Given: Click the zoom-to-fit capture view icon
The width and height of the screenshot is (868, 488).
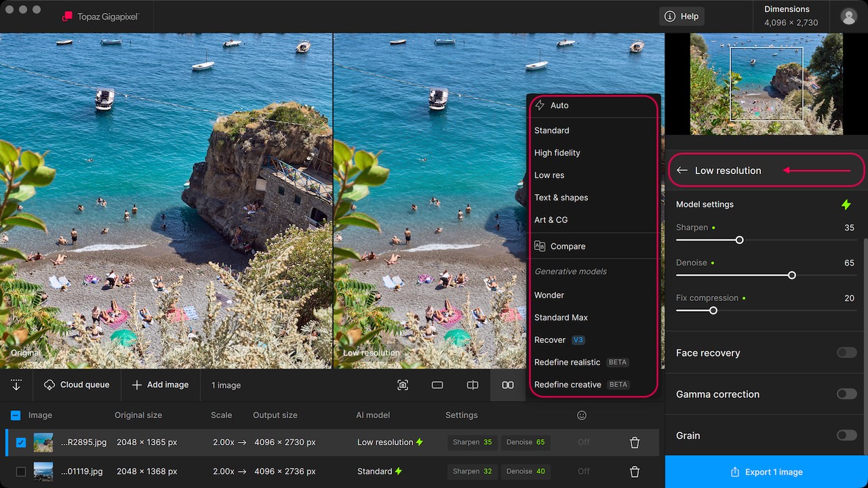Looking at the screenshot, I should point(403,385).
